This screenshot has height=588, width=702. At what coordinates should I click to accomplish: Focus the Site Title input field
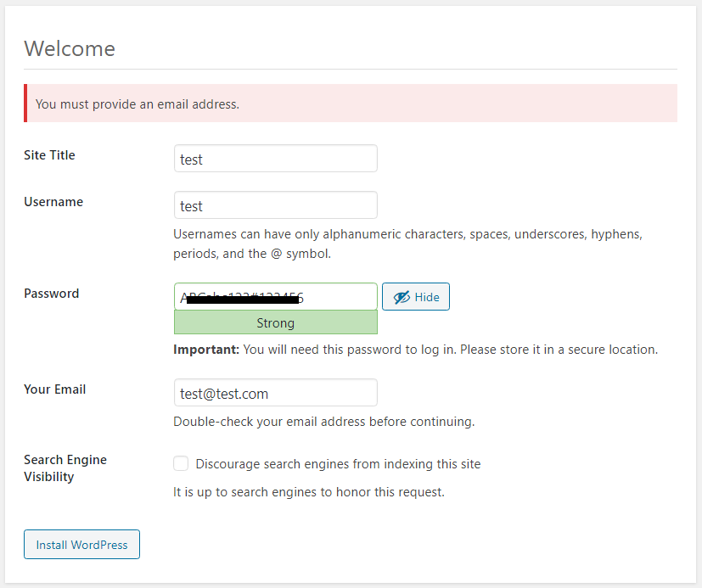275,159
